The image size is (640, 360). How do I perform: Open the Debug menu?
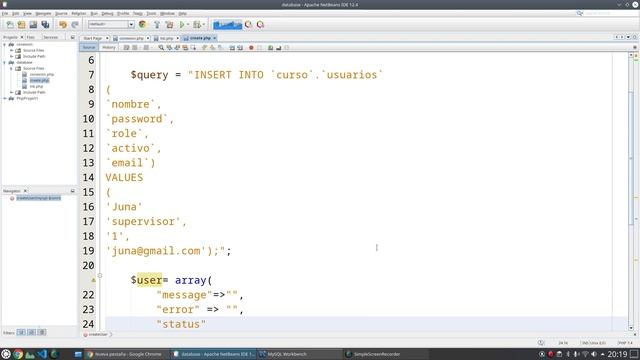click(x=107, y=13)
